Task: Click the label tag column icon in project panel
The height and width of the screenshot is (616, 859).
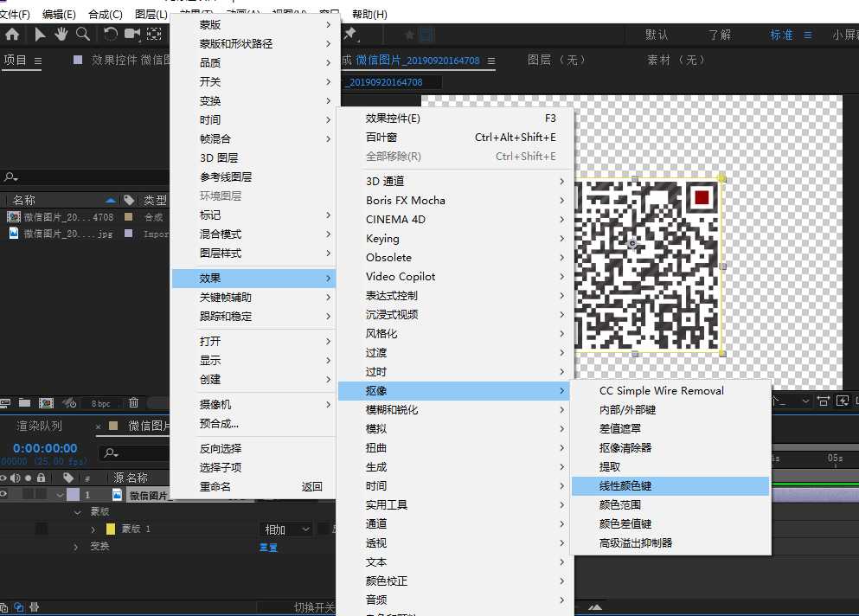Action: click(x=129, y=200)
